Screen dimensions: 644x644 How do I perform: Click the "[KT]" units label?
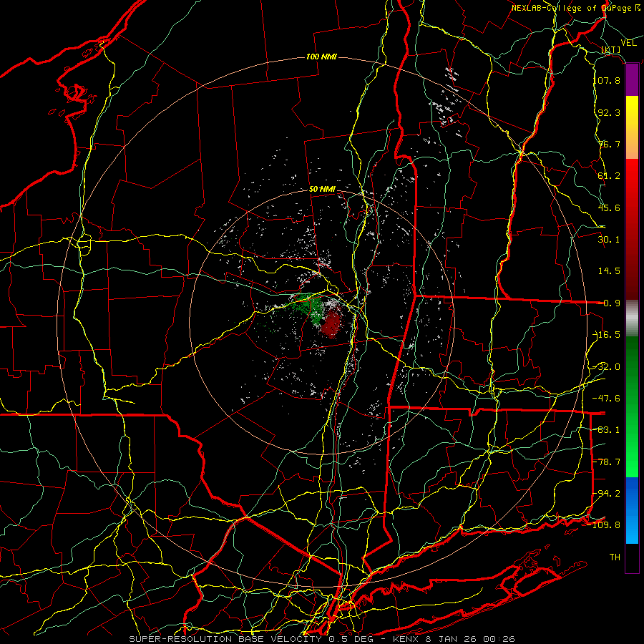tap(611, 49)
